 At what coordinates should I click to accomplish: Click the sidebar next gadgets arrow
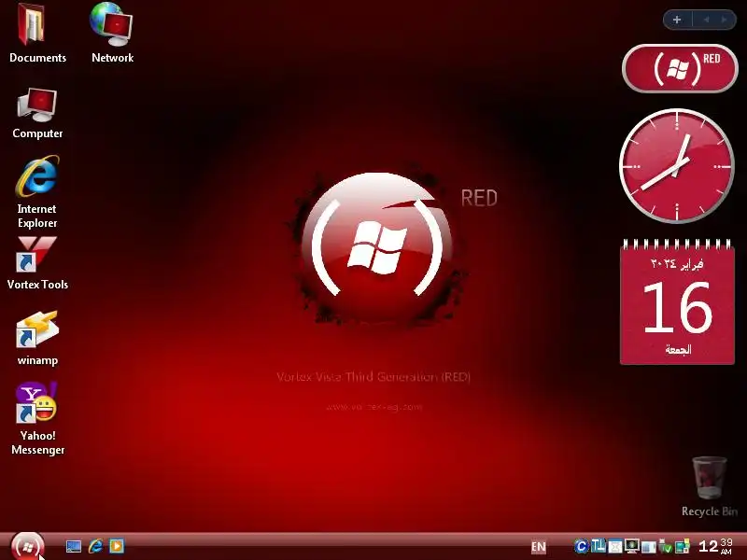click(725, 20)
